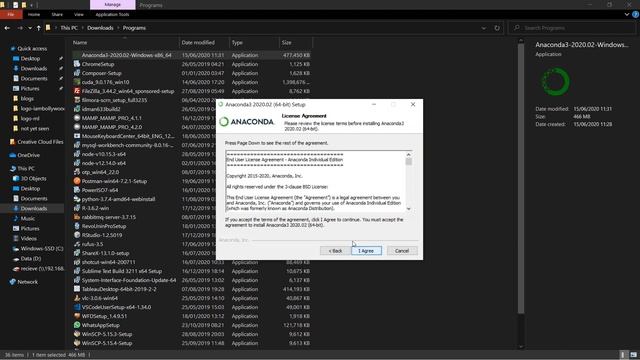
Task: Click the VSCodeUserSetup-x64 file icon
Action: (x=77, y=307)
